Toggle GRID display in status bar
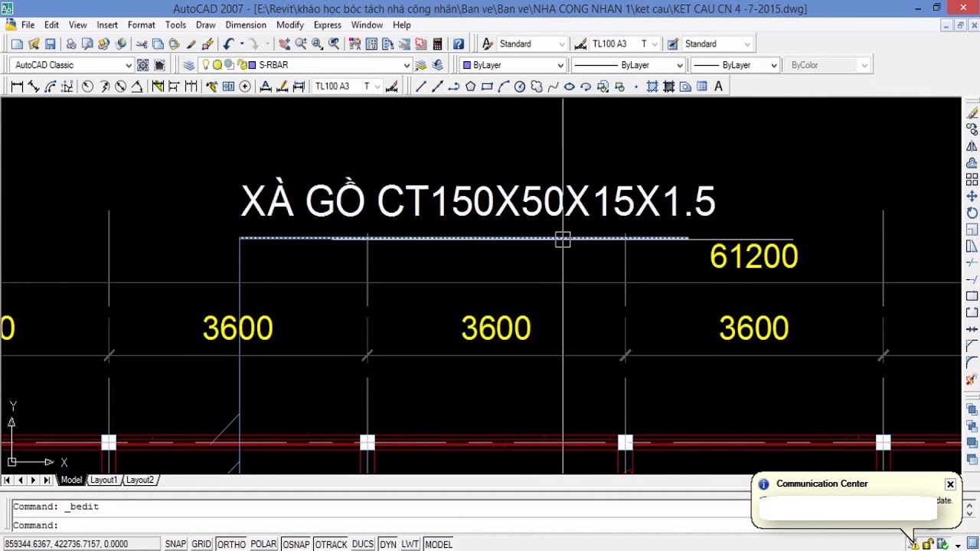The image size is (980, 551). (x=201, y=544)
